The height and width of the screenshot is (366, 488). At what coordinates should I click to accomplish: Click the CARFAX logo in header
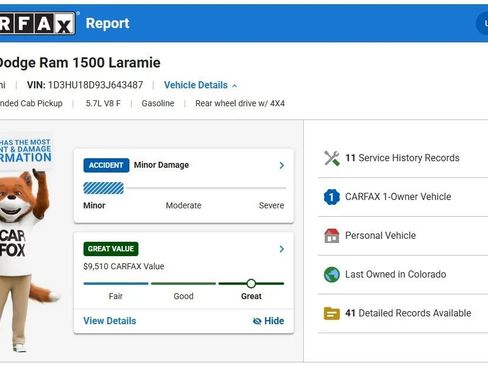(37, 23)
